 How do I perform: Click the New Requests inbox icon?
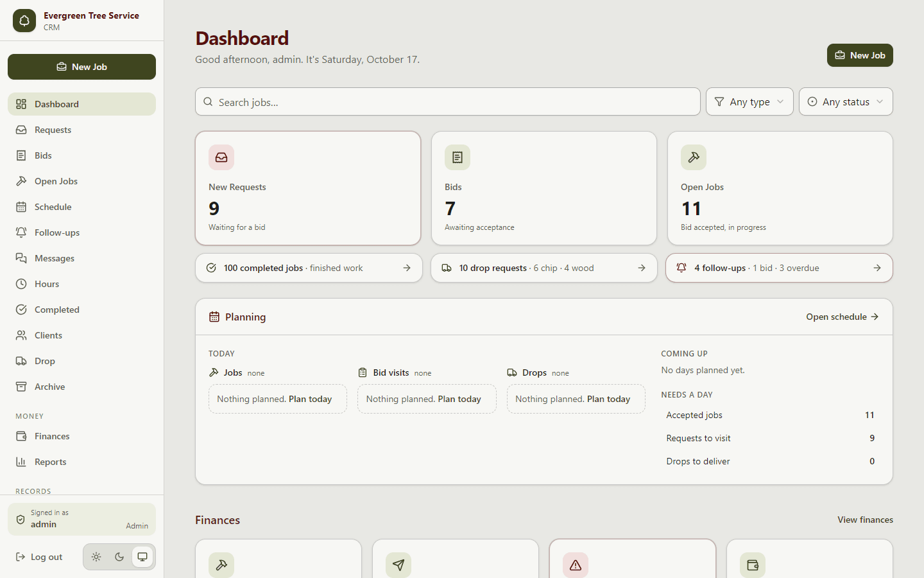(x=221, y=157)
